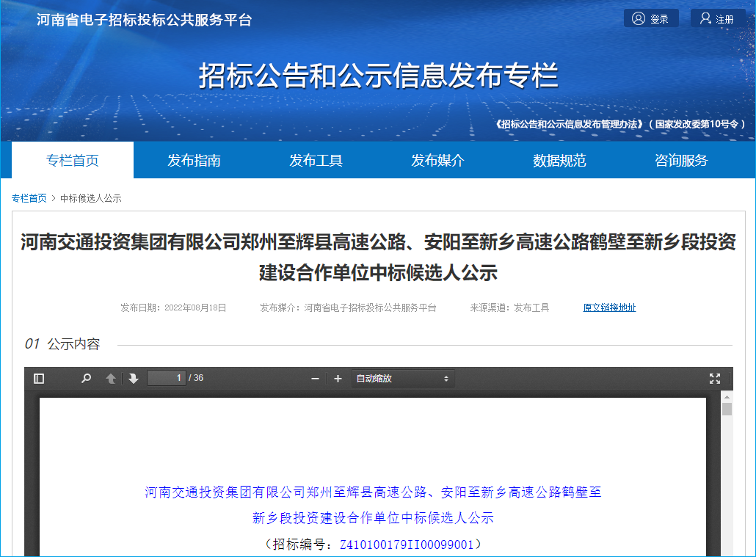Open the 发布工具 menu tab
Screen dimensions: 756x557
pos(316,161)
